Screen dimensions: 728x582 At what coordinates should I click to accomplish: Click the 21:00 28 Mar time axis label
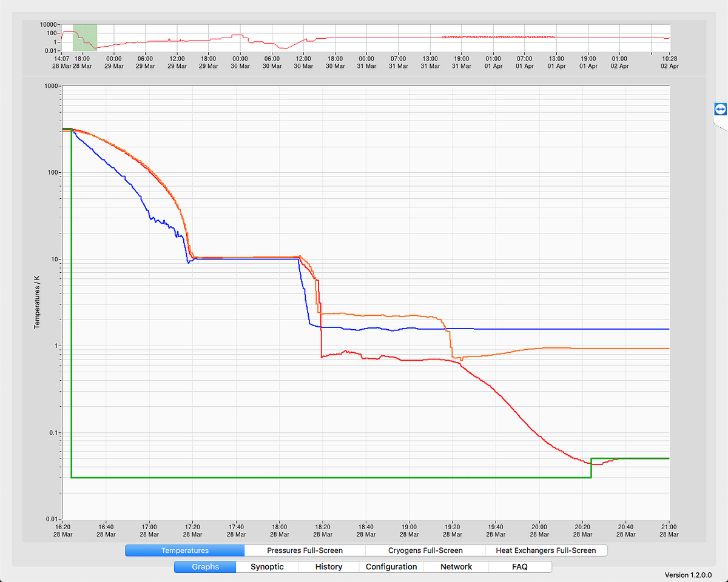[669, 530]
